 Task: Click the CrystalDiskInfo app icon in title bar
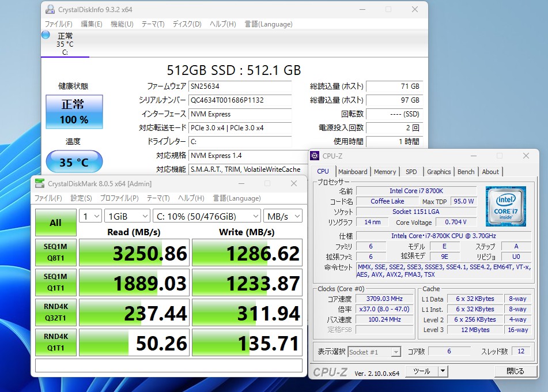50,9
